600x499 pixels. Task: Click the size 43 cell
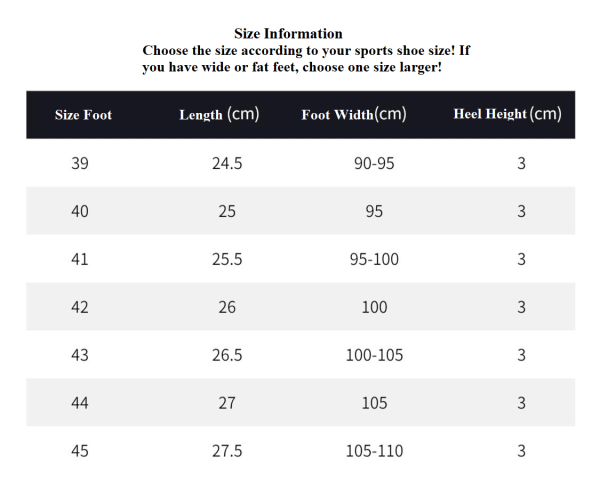80,355
